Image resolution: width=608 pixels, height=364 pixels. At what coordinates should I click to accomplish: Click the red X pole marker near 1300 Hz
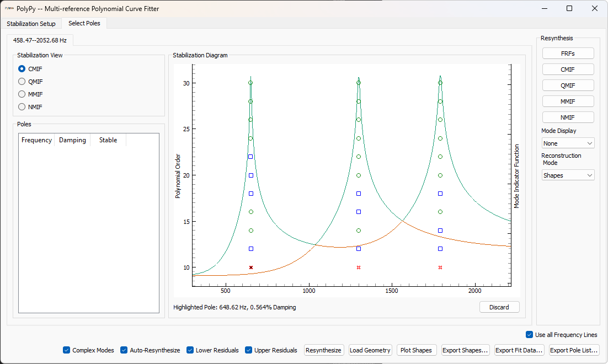pyautogui.click(x=359, y=267)
